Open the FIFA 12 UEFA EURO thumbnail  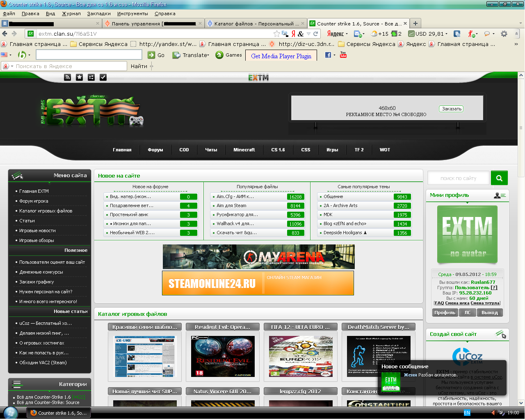301,356
